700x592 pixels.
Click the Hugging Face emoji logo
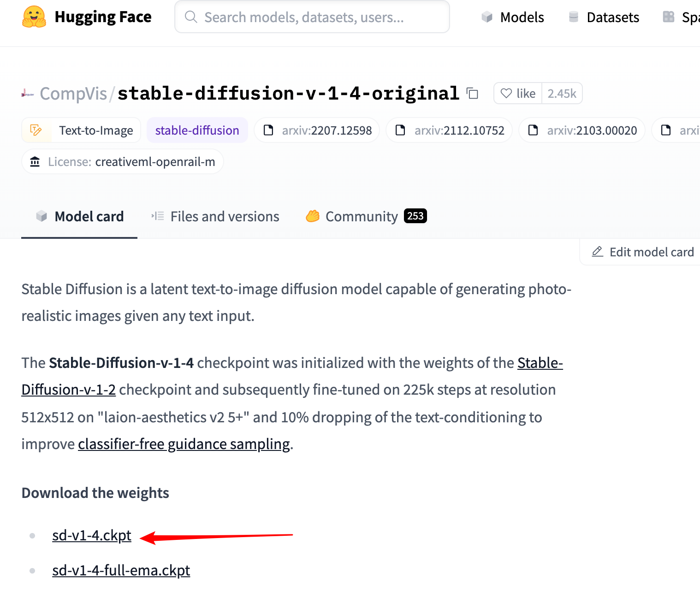[34, 17]
